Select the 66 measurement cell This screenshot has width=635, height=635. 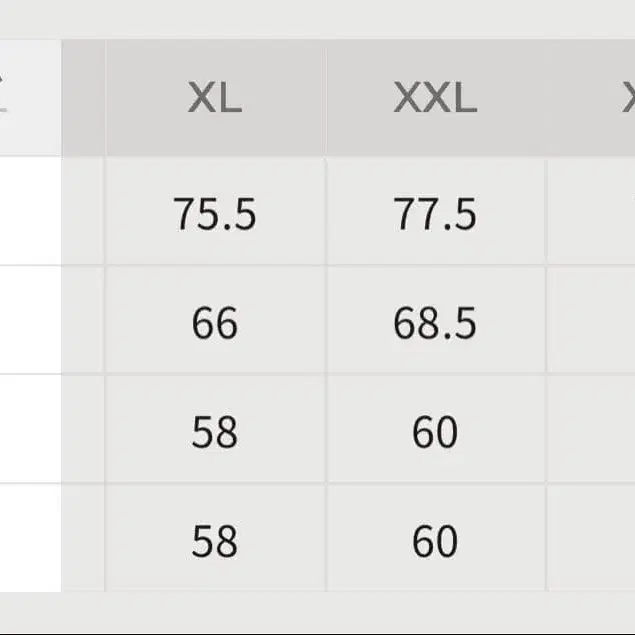click(x=215, y=323)
